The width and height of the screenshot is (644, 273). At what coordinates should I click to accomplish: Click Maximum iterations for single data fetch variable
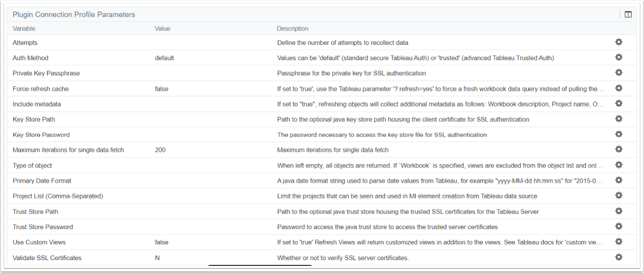[x=68, y=150]
